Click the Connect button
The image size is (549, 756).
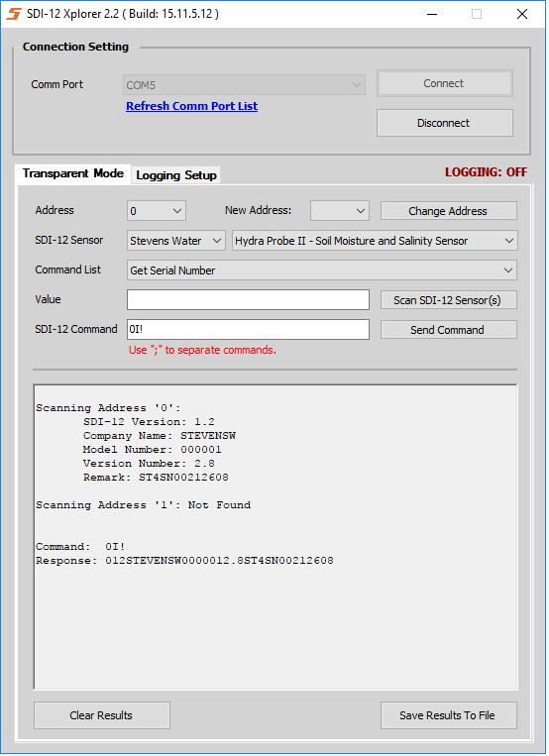[x=444, y=83]
